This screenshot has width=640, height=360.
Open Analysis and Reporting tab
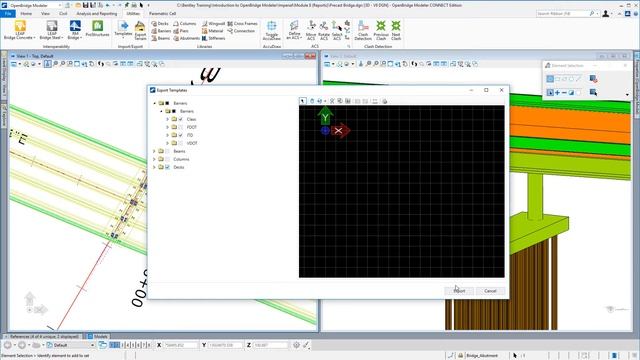pyautogui.click(x=97, y=13)
